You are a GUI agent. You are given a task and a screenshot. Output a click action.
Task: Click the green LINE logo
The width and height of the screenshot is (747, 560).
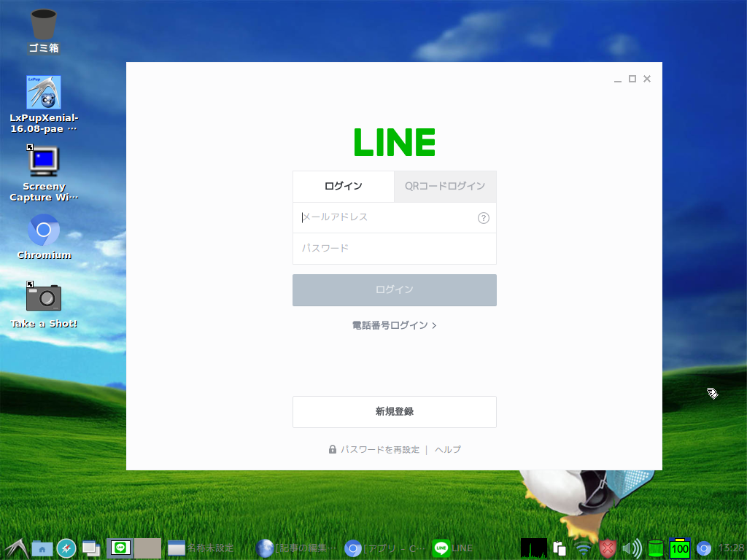pos(395,142)
